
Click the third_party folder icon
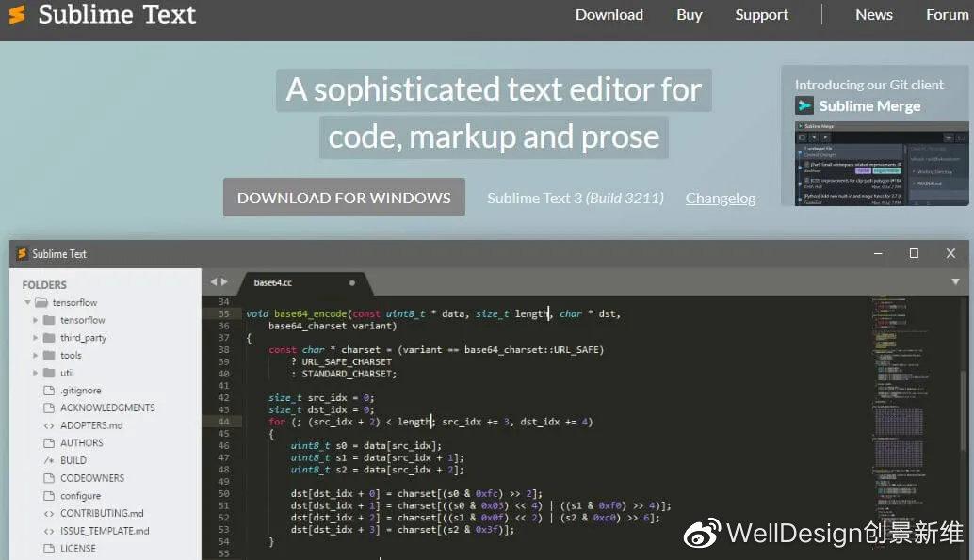coord(49,338)
